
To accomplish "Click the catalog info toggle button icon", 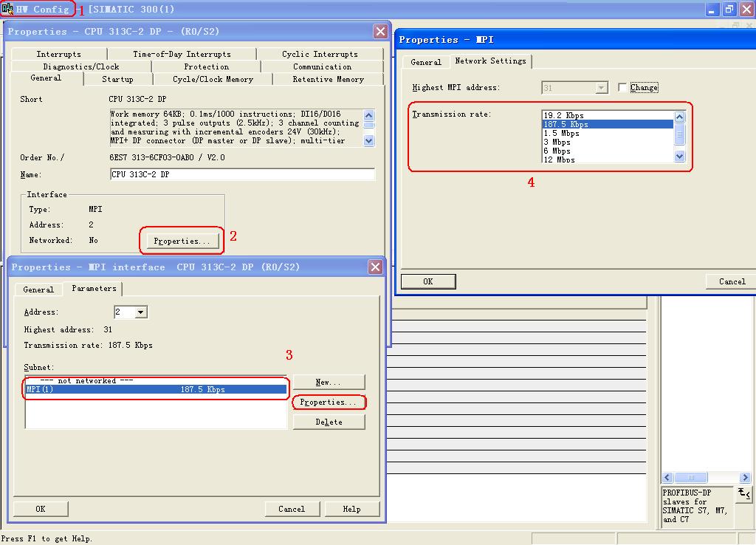I will click(x=743, y=494).
